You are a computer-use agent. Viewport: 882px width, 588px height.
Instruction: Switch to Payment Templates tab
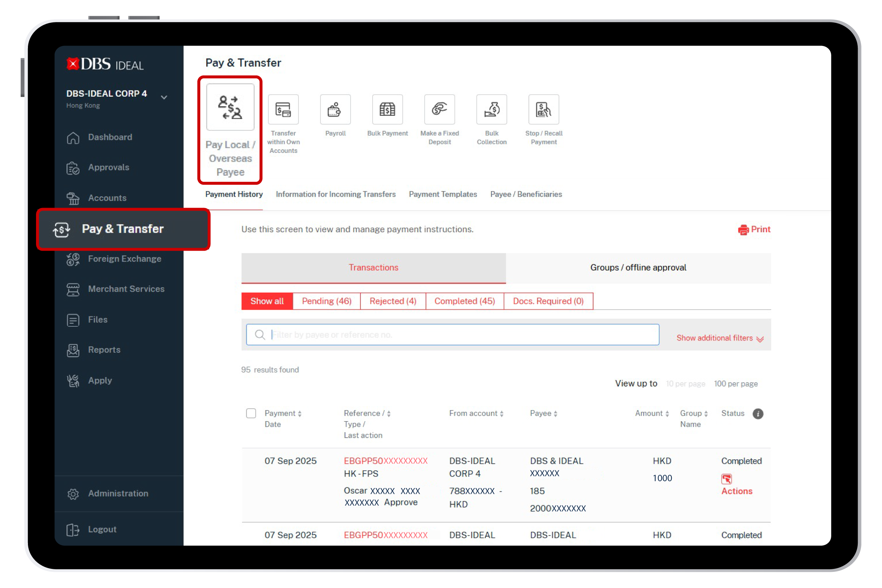442,194
